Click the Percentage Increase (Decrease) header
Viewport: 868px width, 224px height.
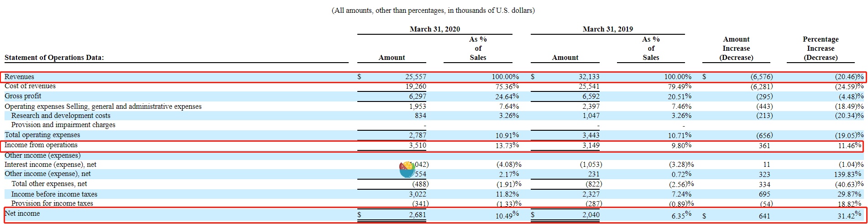click(820, 48)
